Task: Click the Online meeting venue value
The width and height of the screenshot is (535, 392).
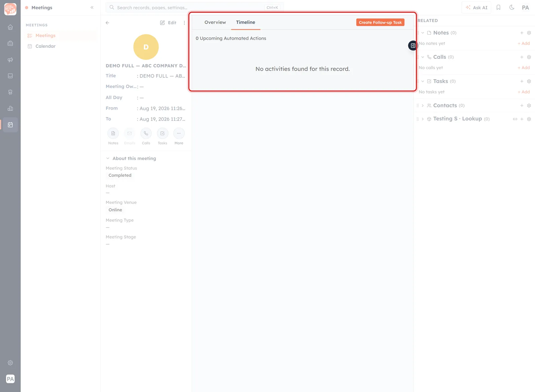Action: [115, 210]
